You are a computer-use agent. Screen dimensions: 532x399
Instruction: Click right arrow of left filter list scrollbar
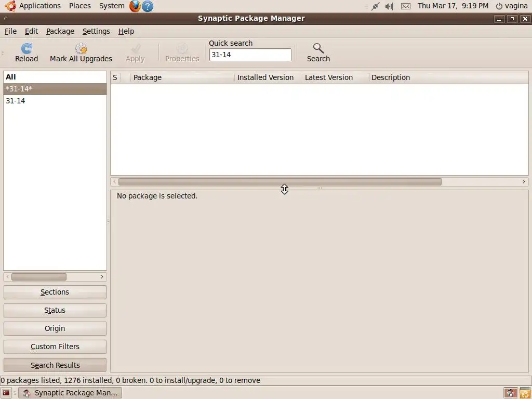pyautogui.click(x=102, y=277)
